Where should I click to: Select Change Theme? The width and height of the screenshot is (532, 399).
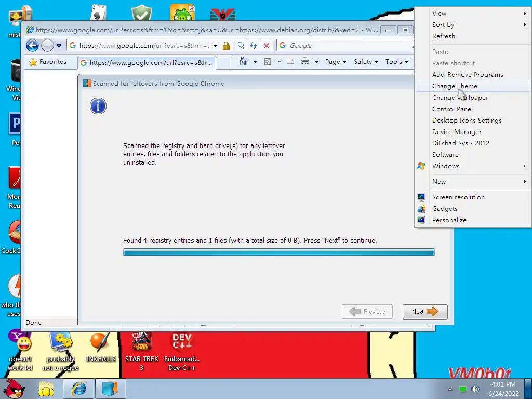coord(473,86)
